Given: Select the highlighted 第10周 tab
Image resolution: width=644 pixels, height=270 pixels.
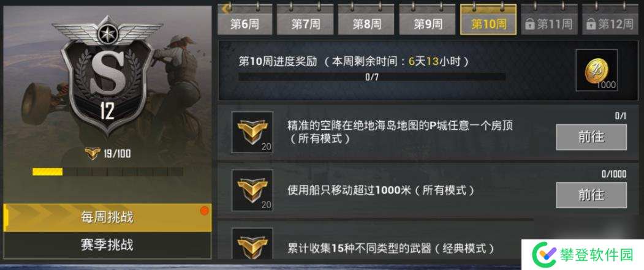Looking at the screenshot, I should click(488, 20).
